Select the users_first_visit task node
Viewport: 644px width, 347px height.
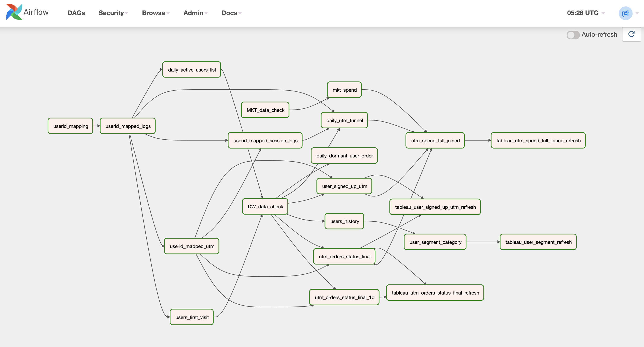pos(192,317)
